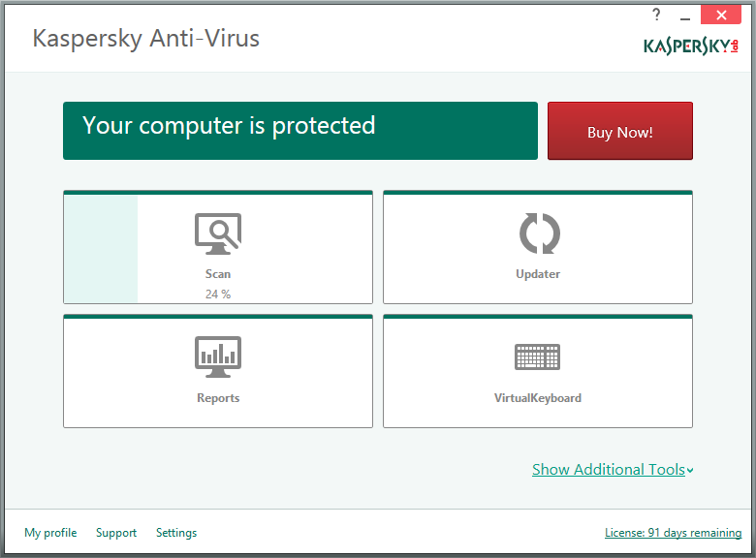
Task: Expand Show Additional Tools
Action: 609,469
